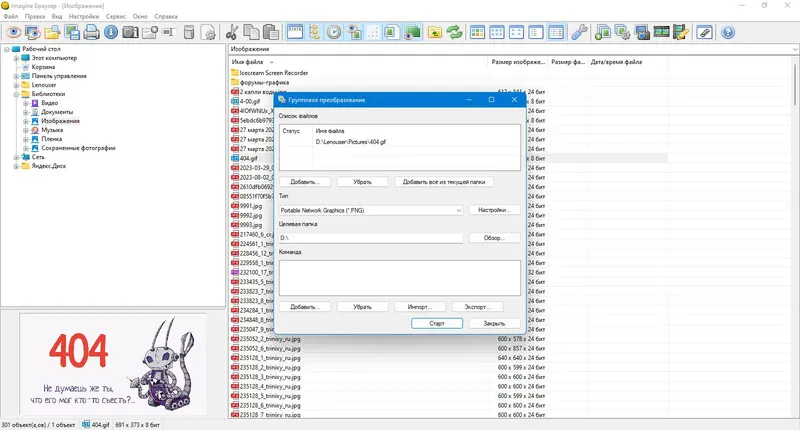Screen dimensions: 800x430
Task: Click the eye view image toolbar icon
Action: [x=14, y=33]
